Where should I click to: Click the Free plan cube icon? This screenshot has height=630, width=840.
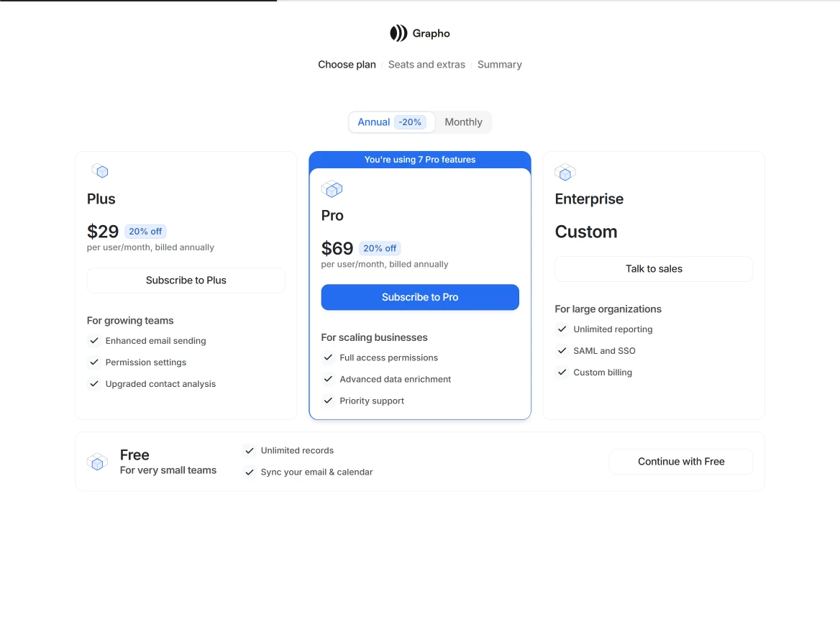[x=97, y=462]
